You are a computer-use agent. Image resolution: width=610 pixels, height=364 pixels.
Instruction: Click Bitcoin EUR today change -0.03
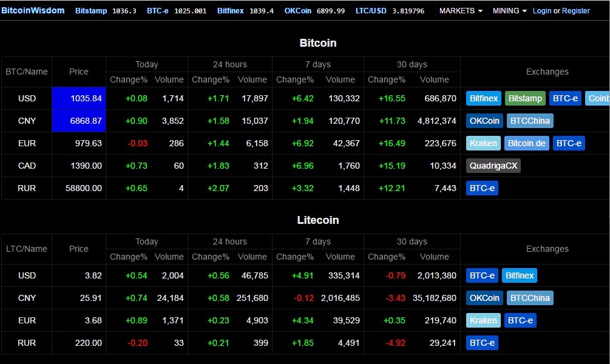[x=137, y=144]
